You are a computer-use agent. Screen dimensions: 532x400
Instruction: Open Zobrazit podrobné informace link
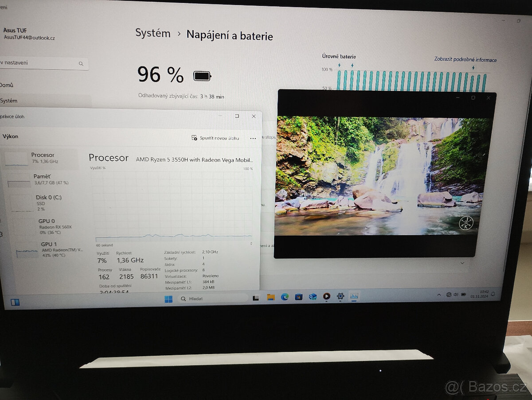[465, 60]
